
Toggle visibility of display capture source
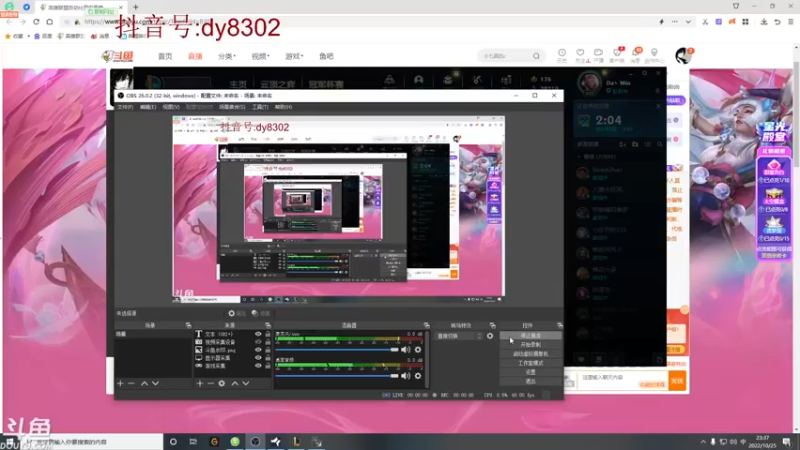click(258, 358)
